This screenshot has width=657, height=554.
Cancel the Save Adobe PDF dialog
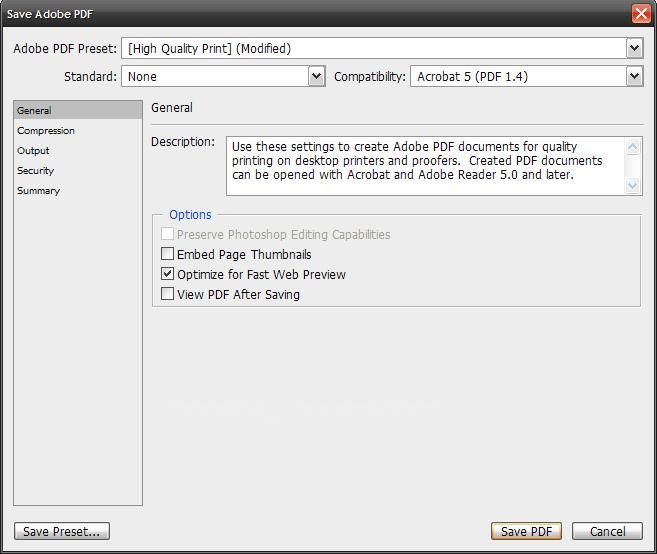pyautogui.click(x=607, y=531)
